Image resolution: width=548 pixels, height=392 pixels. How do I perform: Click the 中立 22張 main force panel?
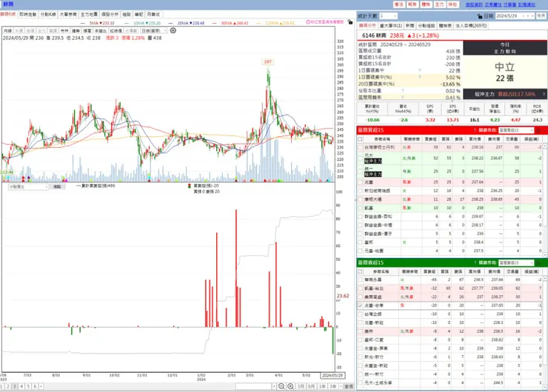pyautogui.click(x=504, y=72)
